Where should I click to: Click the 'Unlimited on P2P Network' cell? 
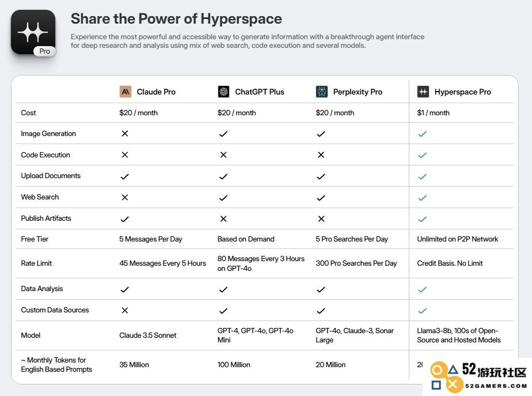tap(458, 239)
